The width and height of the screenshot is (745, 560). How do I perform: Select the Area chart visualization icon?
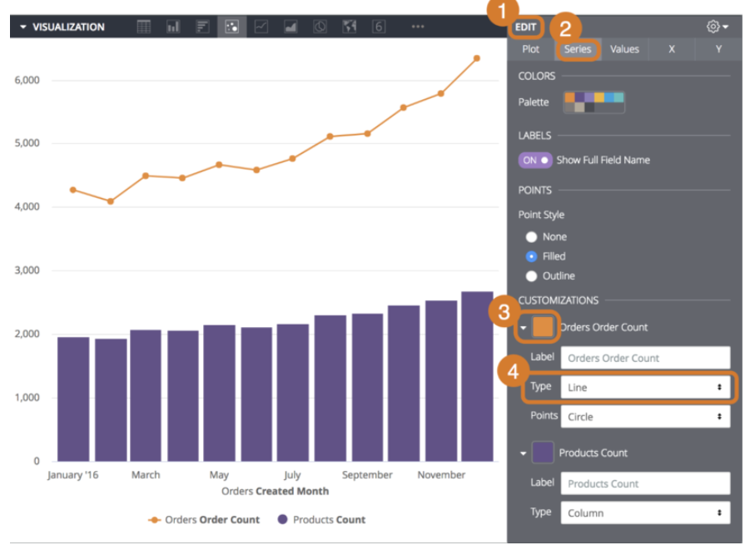pos(291,26)
